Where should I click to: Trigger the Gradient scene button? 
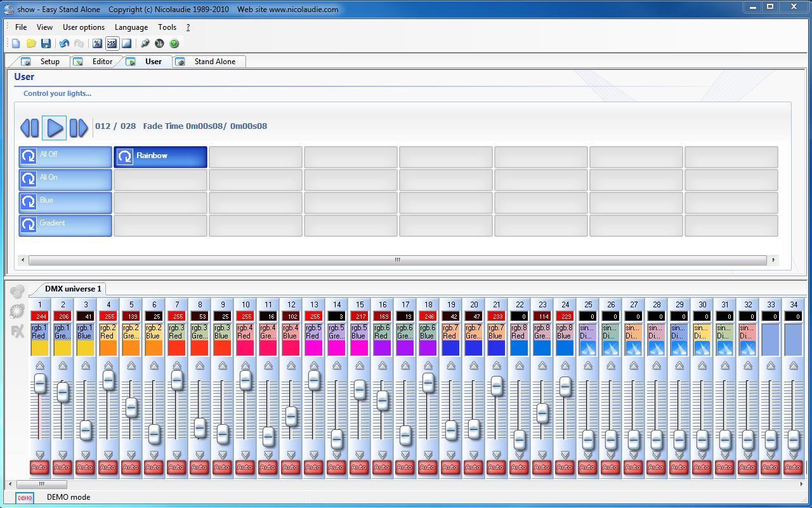click(x=65, y=225)
